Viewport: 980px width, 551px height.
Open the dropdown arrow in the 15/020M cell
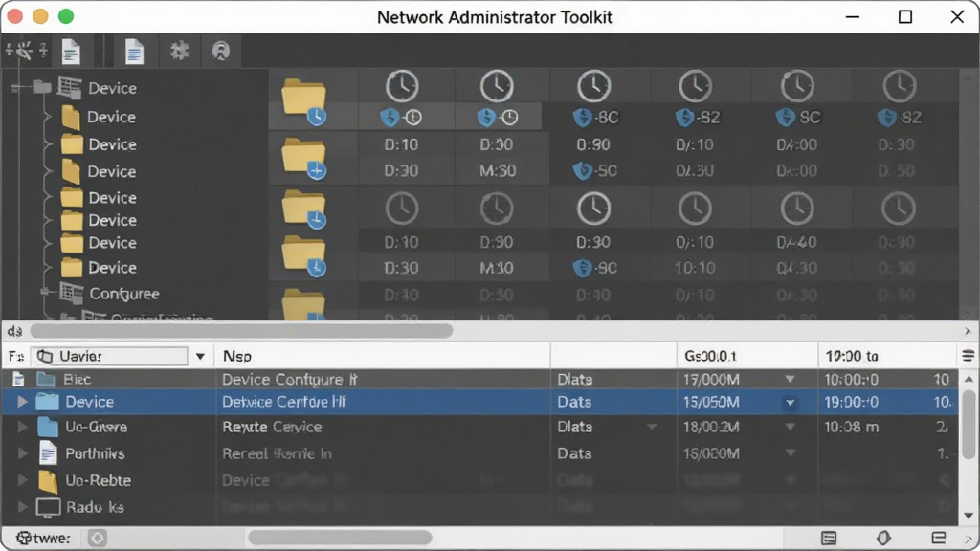790,452
